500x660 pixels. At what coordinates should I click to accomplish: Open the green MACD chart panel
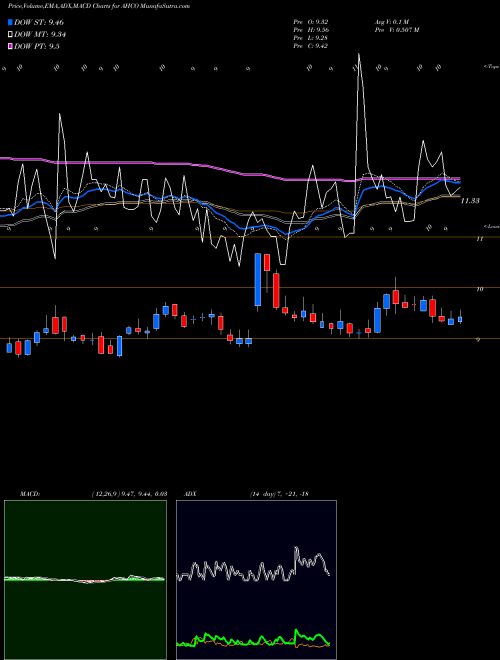click(x=85, y=580)
